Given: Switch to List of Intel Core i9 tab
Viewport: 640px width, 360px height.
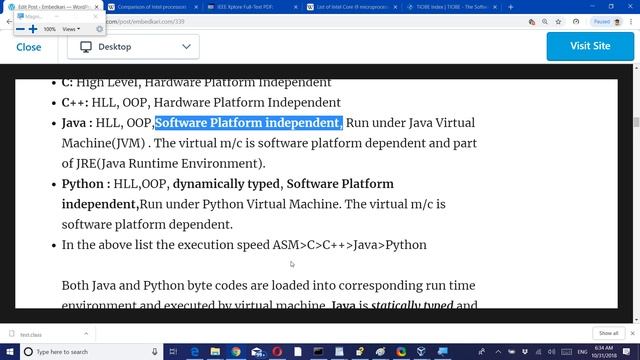Looking at the screenshot, I should tap(351, 7).
